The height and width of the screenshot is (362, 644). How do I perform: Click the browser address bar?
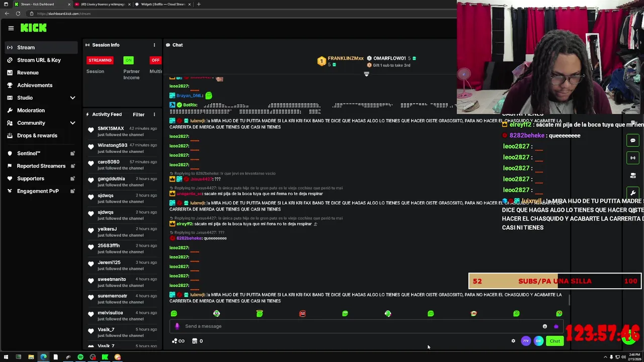(242, 14)
